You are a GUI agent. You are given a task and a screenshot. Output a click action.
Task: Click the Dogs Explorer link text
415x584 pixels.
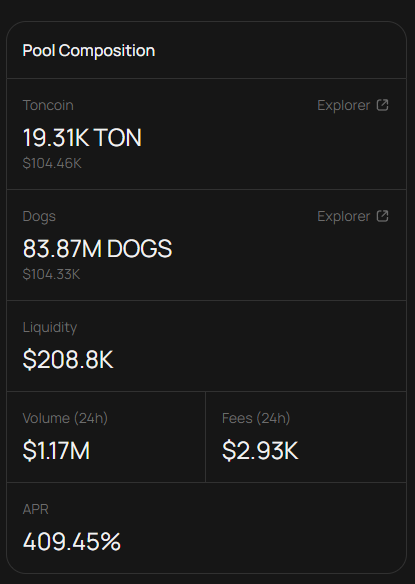(x=343, y=216)
